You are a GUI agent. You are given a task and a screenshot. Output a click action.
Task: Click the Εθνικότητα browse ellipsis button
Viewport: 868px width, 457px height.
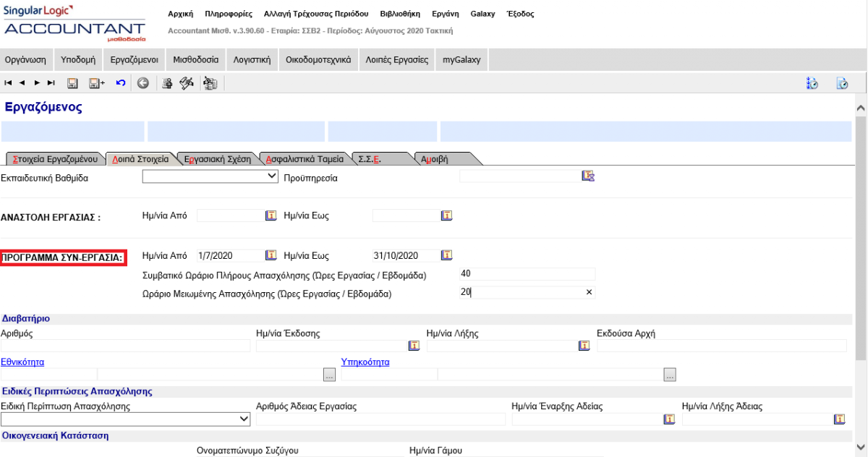click(330, 375)
